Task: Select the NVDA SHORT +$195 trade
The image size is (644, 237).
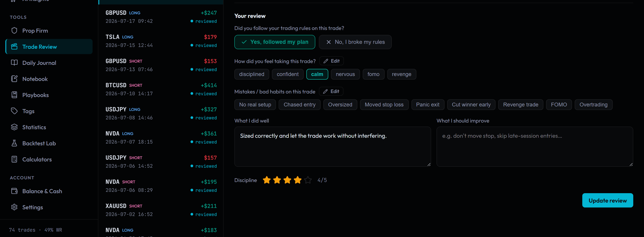Action: click(161, 186)
